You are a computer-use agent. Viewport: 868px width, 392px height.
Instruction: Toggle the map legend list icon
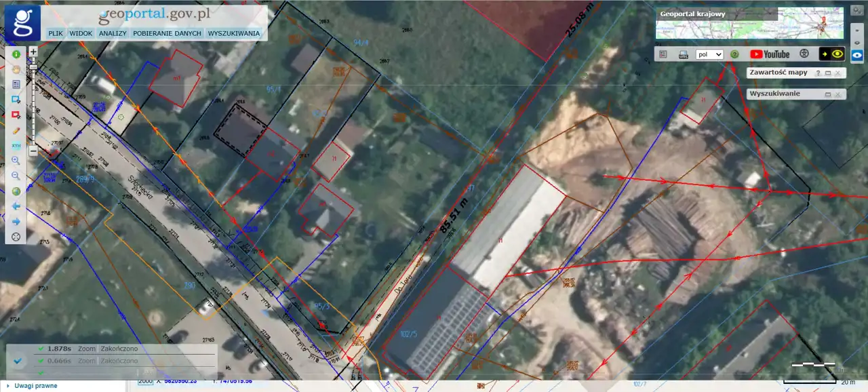click(663, 54)
